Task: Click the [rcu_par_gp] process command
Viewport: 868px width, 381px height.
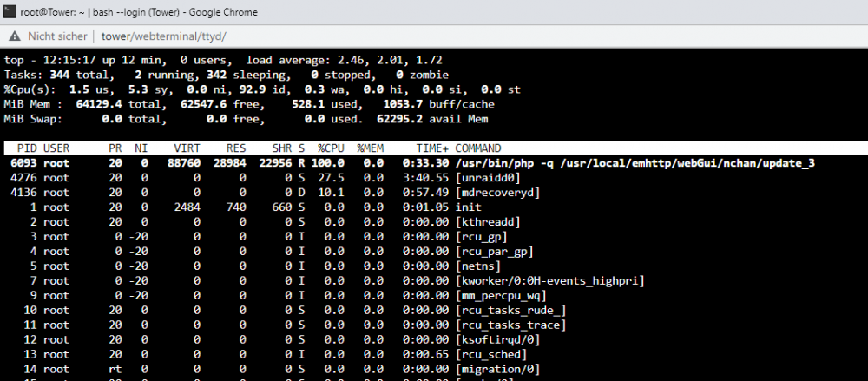Action: [x=495, y=252]
